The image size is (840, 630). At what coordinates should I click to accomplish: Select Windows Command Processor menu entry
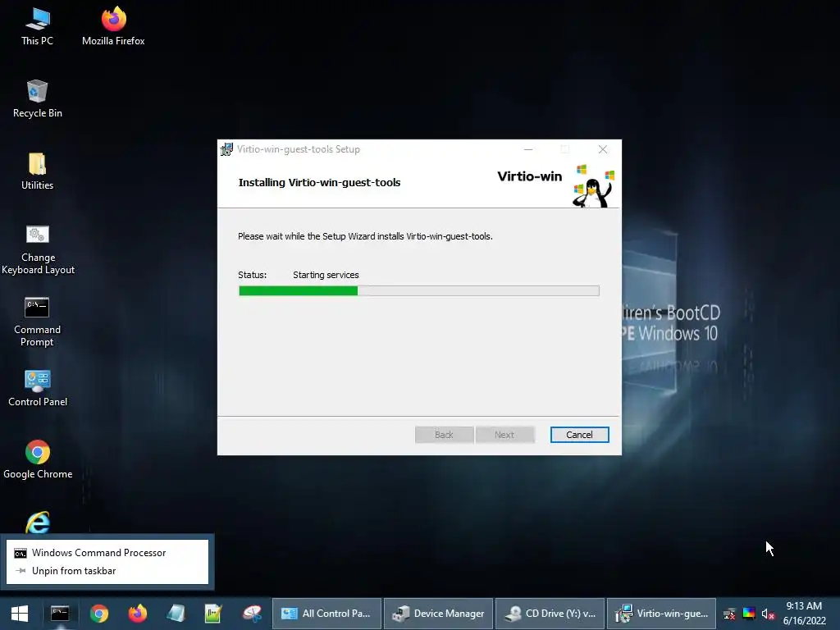107,553
